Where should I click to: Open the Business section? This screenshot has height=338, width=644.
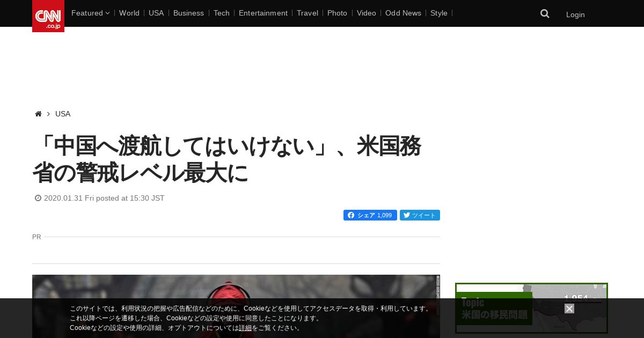188,13
